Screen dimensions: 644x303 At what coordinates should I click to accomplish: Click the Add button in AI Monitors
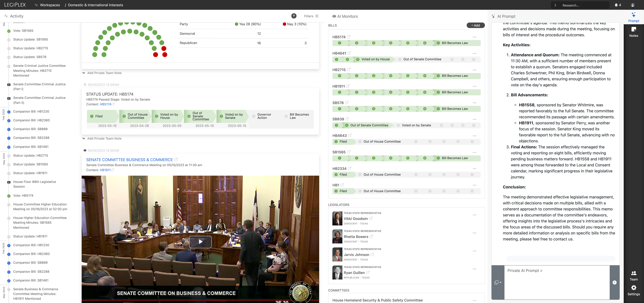[x=476, y=25]
